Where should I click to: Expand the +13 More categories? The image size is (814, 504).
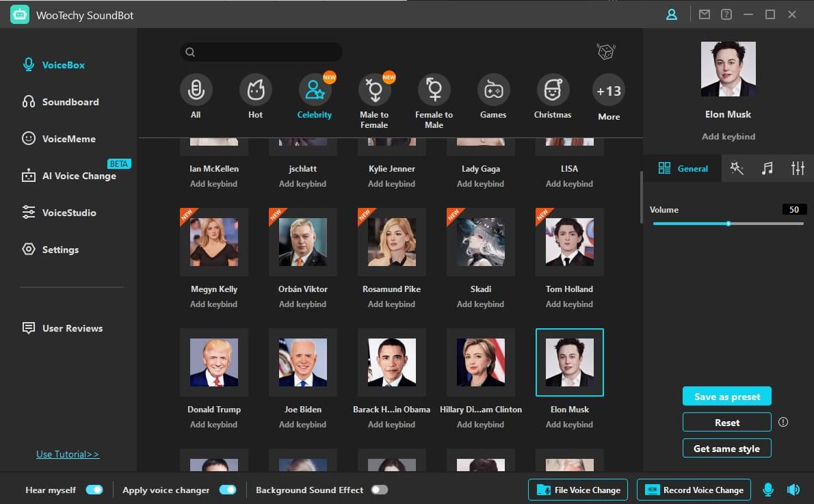tap(608, 91)
